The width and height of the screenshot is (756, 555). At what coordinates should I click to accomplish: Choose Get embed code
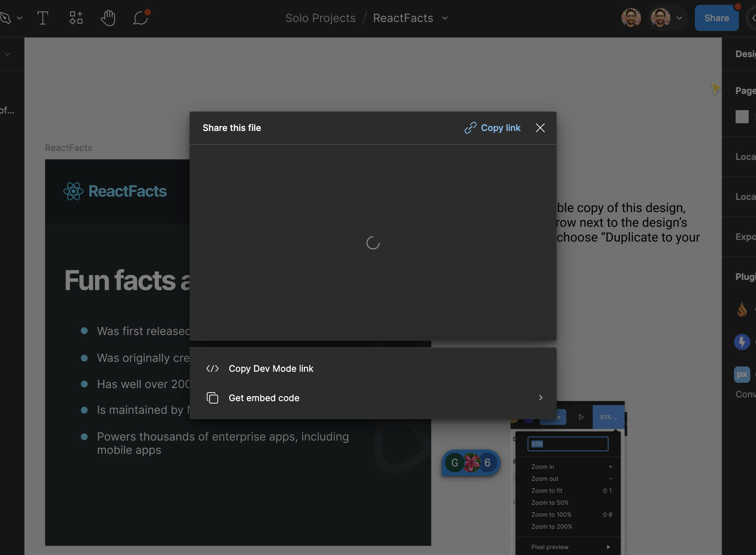pos(373,398)
